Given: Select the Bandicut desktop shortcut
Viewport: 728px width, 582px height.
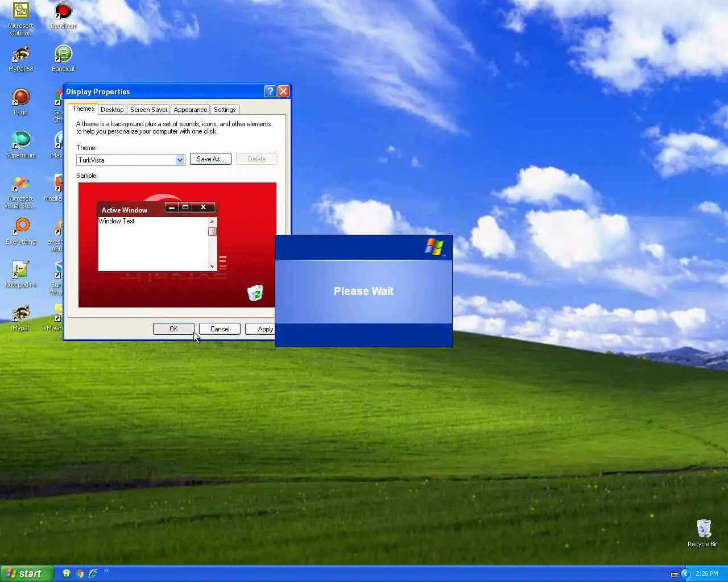Looking at the screenshot, I should coord(63,59).
